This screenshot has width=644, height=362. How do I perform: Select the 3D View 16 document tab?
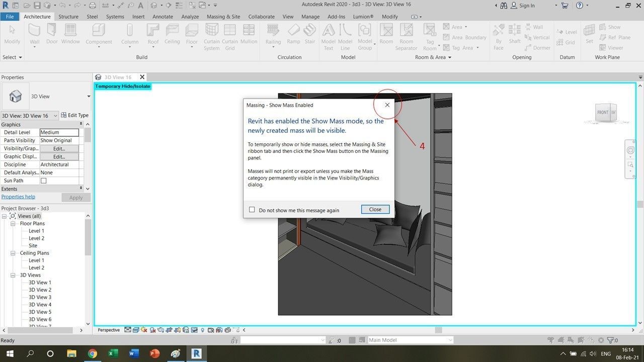[118, 77]
